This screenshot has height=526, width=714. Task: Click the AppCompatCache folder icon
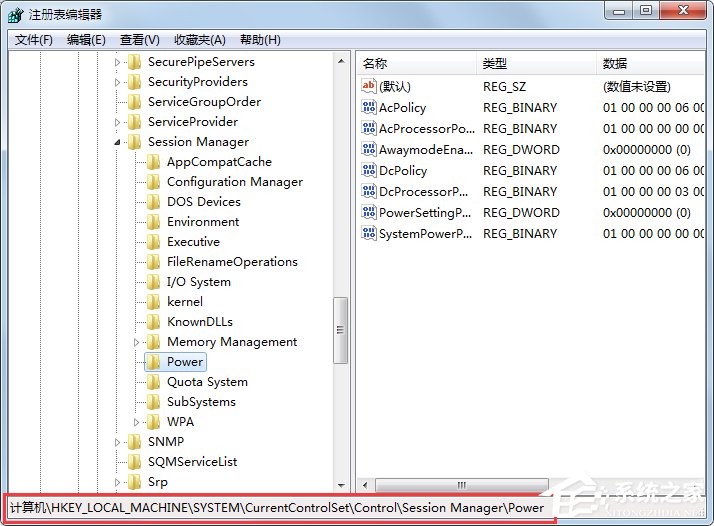pos(153,162)
